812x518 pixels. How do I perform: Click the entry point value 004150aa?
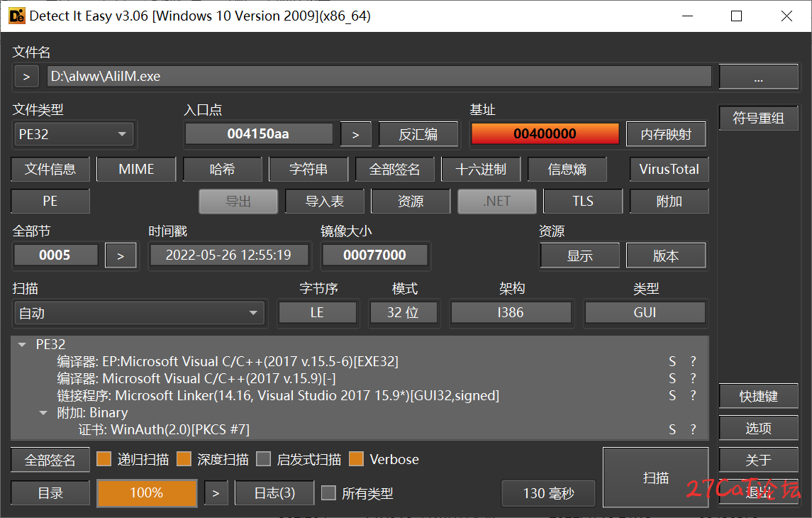[259, 134]
